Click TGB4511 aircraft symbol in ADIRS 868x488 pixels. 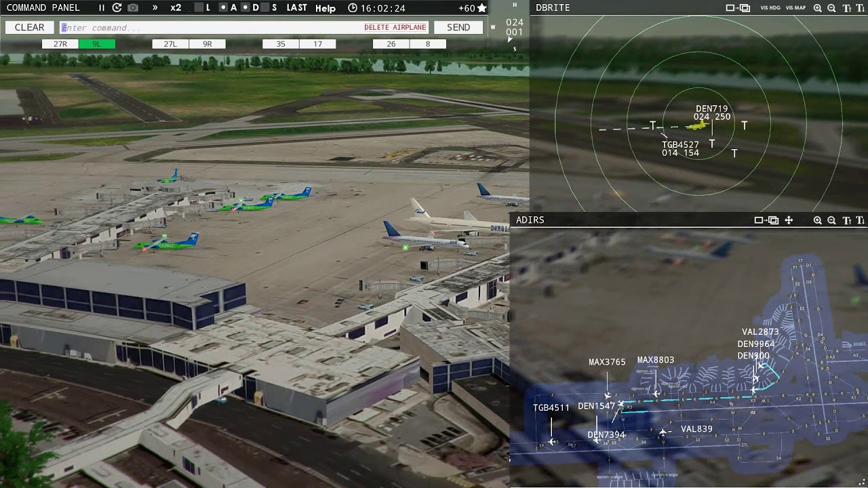point(552,442)
